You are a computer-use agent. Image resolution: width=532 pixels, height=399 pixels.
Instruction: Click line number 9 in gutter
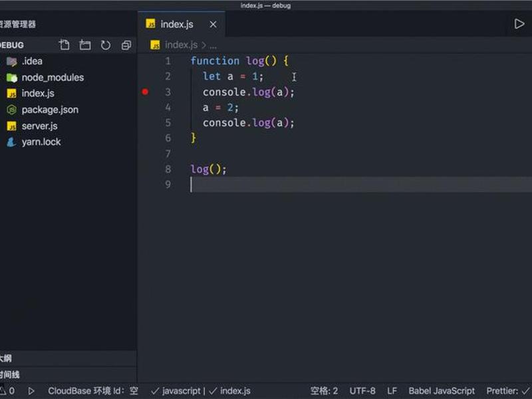[168, 184]
